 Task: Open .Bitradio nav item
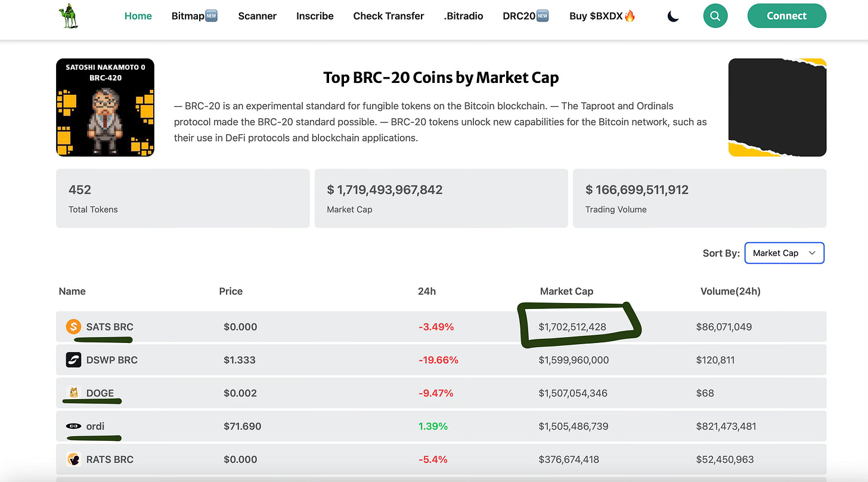coord(464,16)
